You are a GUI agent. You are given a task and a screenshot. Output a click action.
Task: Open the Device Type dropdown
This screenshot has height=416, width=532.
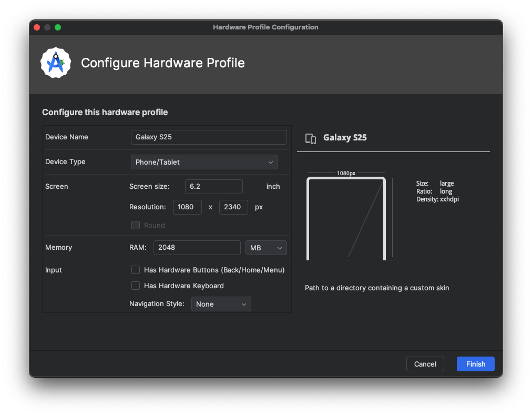[x=204, y=162]
